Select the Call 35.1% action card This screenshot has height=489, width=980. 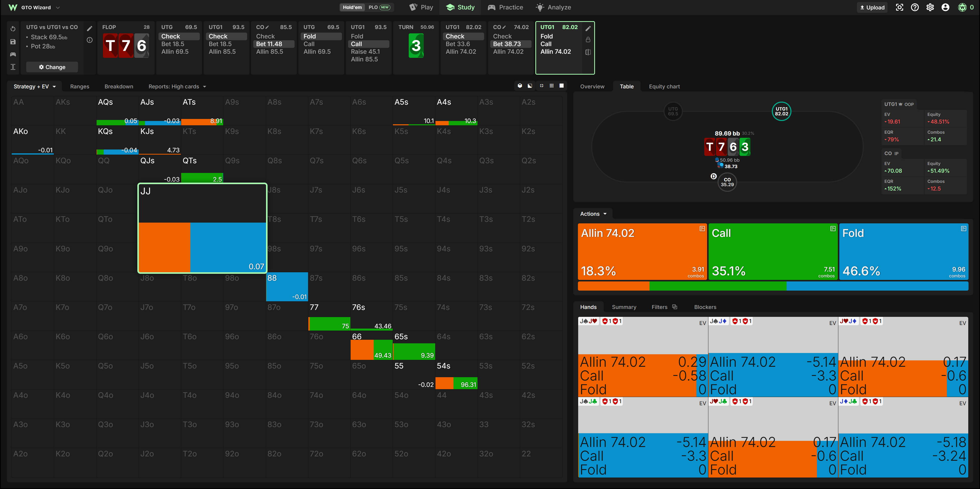click(x=773, y=251)
